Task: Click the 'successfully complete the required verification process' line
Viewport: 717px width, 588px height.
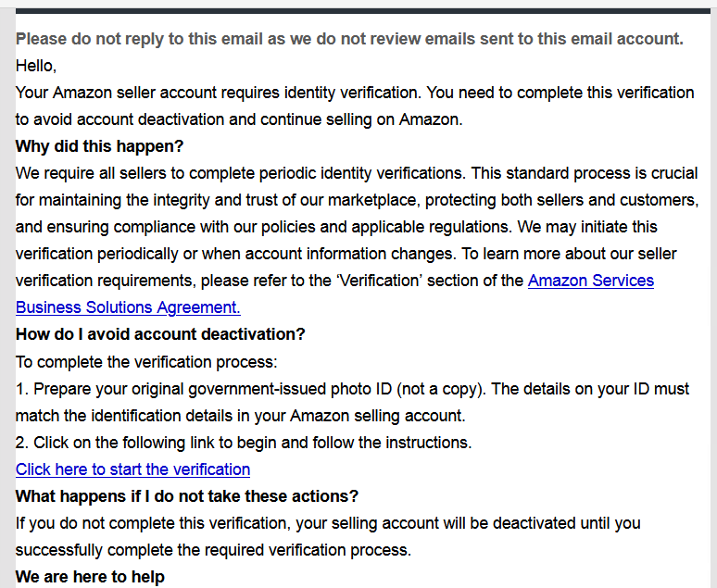Action: [x=214, y=550]
